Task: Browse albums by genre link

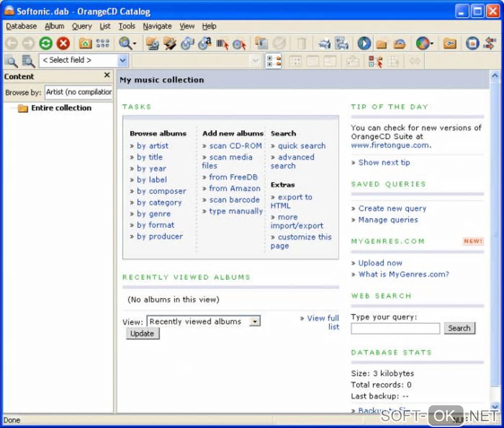Action: [154, 214]
